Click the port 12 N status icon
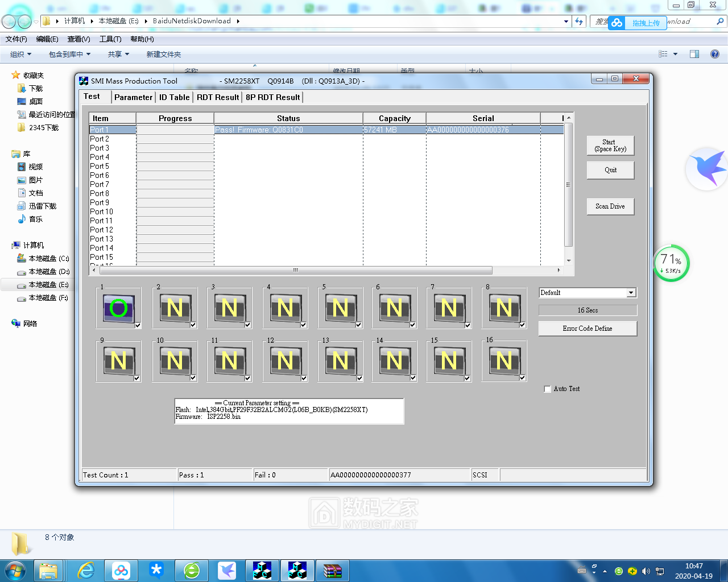The height and width of the screenshot is (582, 728). pos(285,361)
